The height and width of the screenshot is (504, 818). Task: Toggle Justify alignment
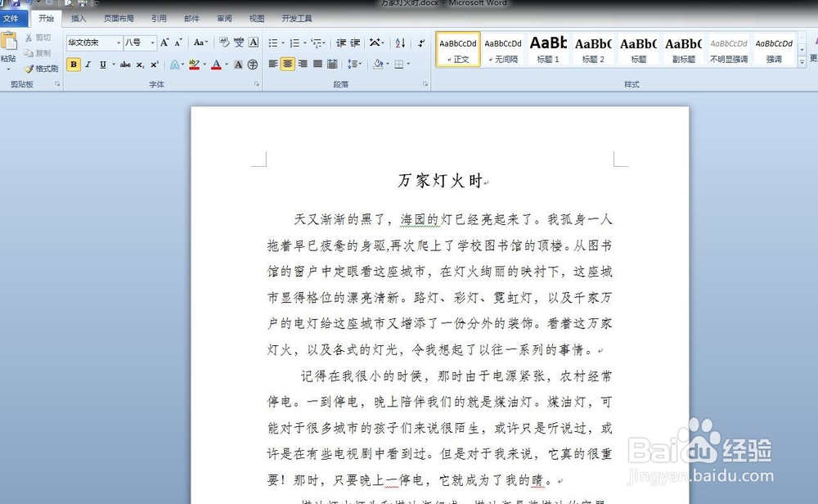pos(317,64)
